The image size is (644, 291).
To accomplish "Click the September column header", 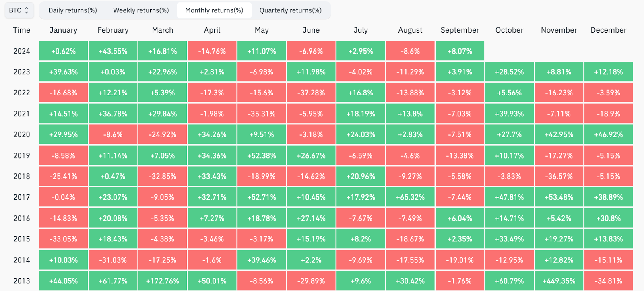I will [460, 30].
